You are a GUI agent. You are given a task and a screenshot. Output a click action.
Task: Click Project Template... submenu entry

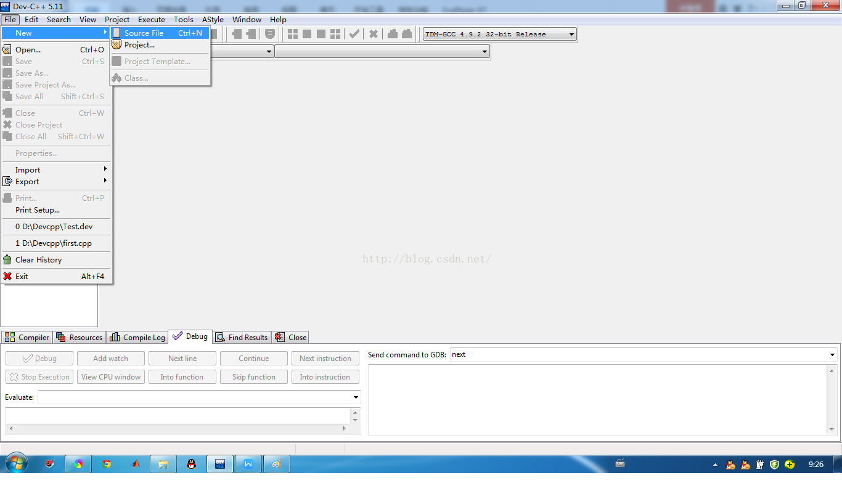click(x=160, y=61)
